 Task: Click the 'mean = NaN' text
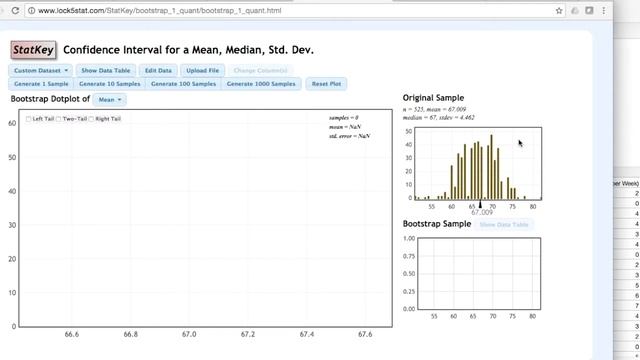(x=345, y=127)
